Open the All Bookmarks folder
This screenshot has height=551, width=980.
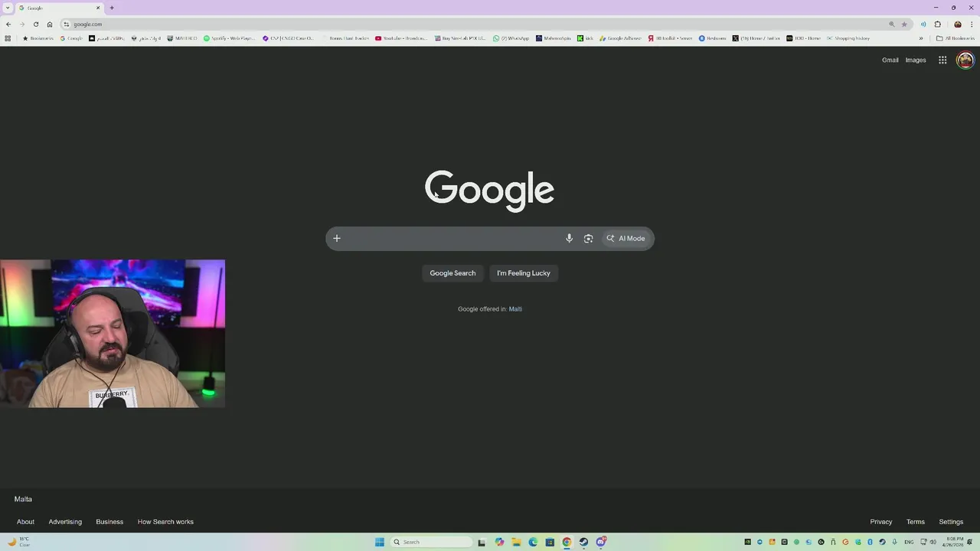955,38
